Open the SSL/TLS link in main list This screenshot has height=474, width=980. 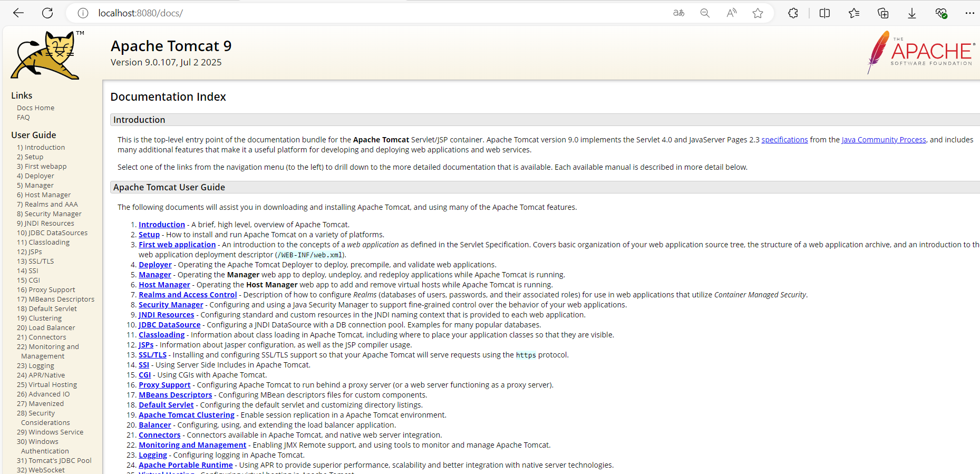pos(152,355)
